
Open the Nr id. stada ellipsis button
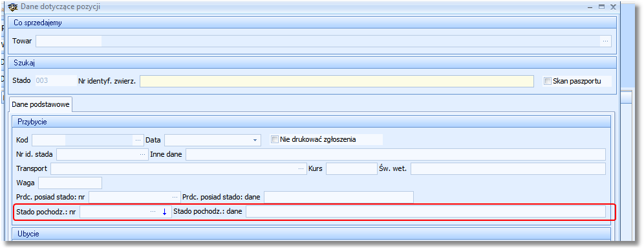143,155
